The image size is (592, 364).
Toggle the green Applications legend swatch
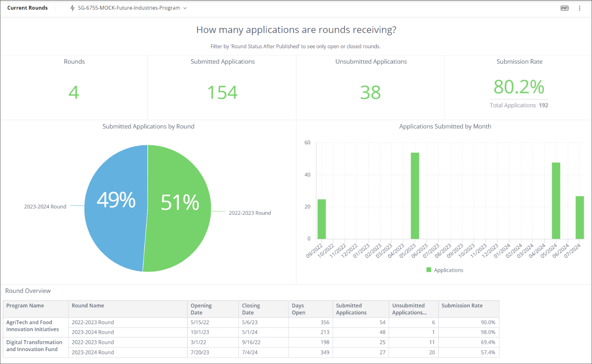(429, 270)
